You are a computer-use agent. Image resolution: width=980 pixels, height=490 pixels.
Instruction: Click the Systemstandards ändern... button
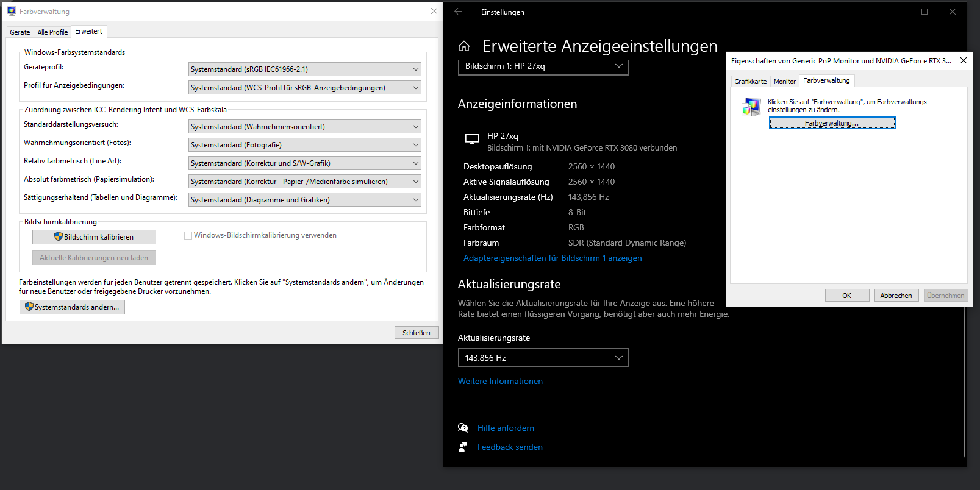point(72,307)
